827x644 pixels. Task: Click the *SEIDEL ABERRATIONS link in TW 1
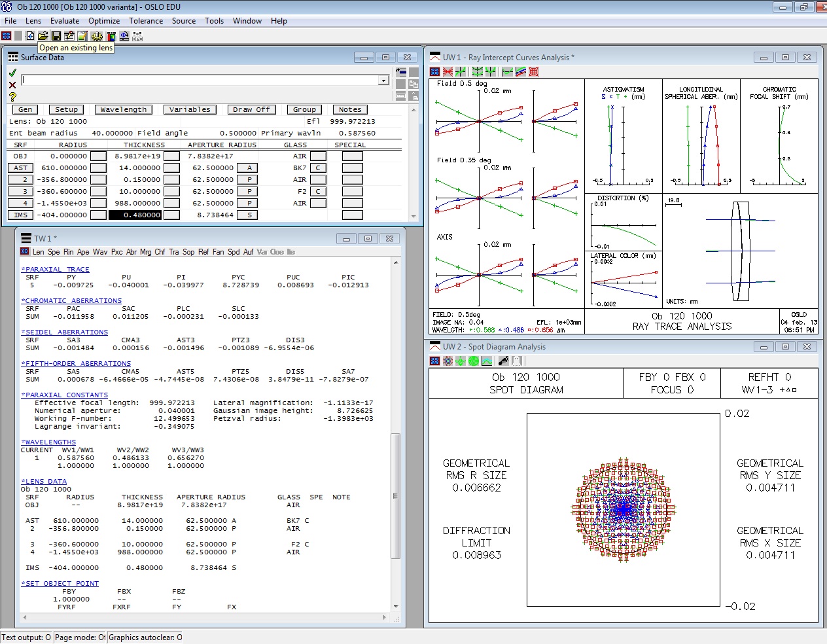pos(64,332)
